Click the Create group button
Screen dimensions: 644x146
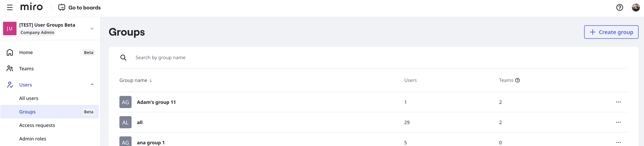pyautogui.click(x=611, y=32)
